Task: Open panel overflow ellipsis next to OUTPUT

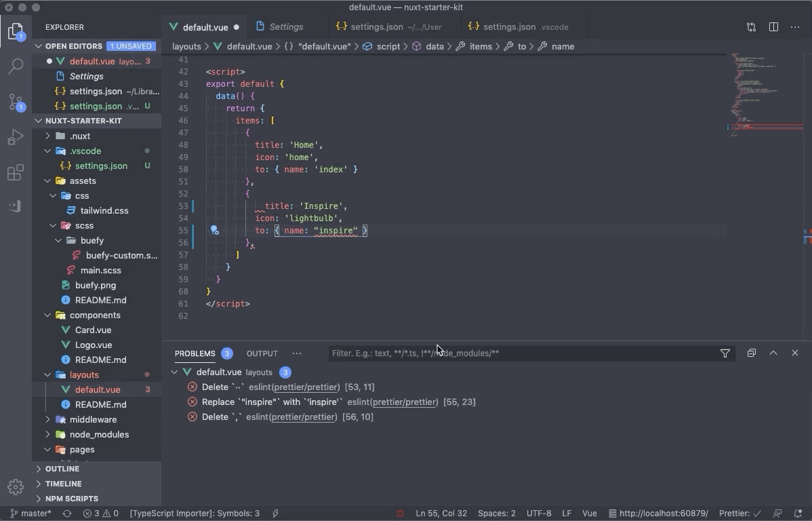Action: [x=297, y=353]
